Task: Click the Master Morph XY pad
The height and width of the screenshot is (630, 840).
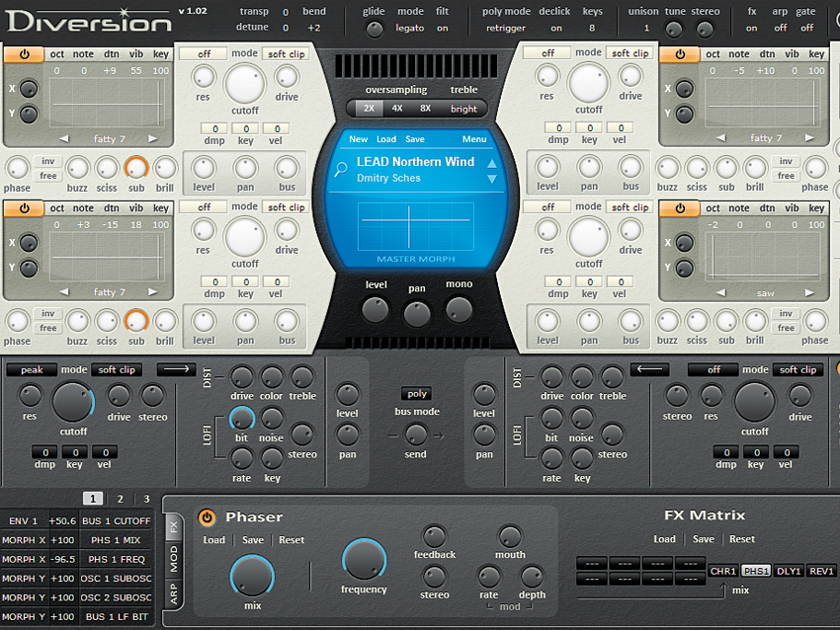Action: (x=416, y=226)
